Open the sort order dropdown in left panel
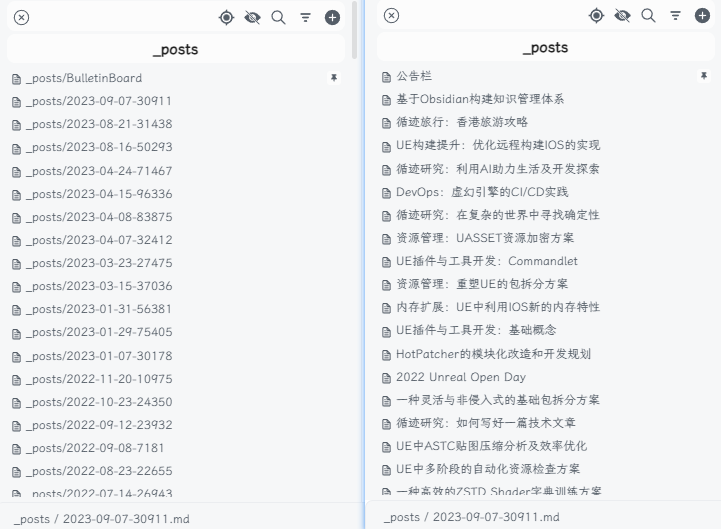Image resolution: width=721 pixels, height=529 pixels. [x=306, y=17]
